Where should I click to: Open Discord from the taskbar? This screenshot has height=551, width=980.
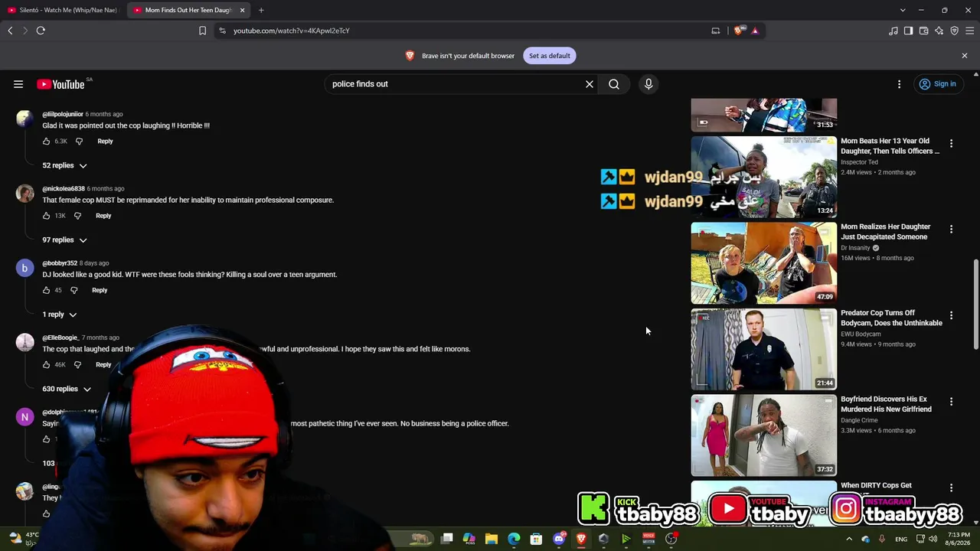coord(559,539)
